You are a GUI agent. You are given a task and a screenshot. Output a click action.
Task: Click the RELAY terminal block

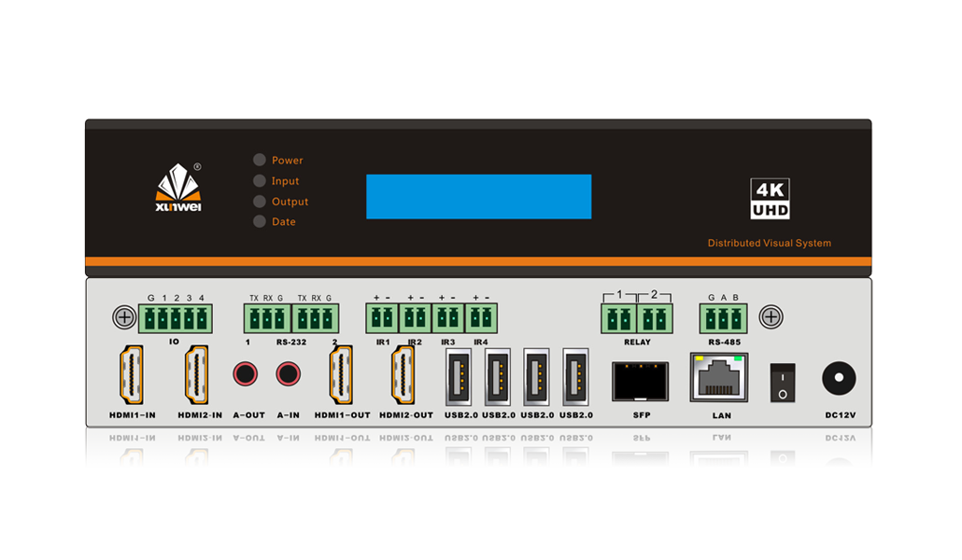(637, 319)
